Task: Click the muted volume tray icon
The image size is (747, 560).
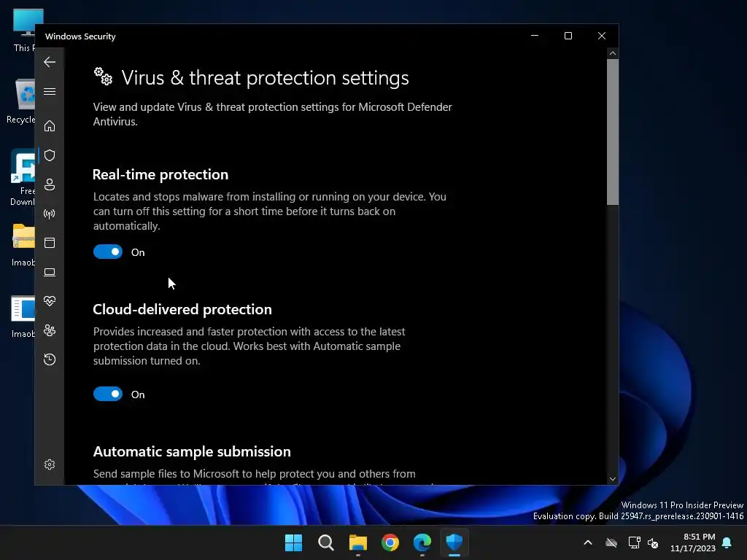Action: [653, 542]
